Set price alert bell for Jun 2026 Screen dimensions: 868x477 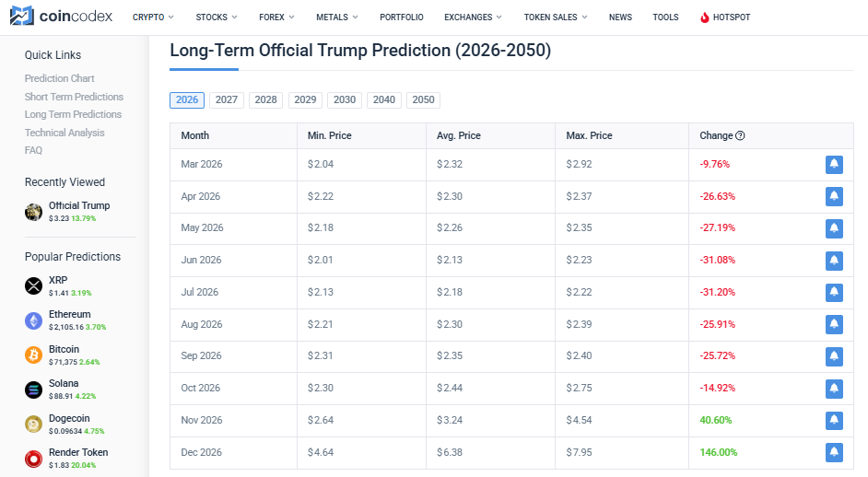(x=834, y=261)
